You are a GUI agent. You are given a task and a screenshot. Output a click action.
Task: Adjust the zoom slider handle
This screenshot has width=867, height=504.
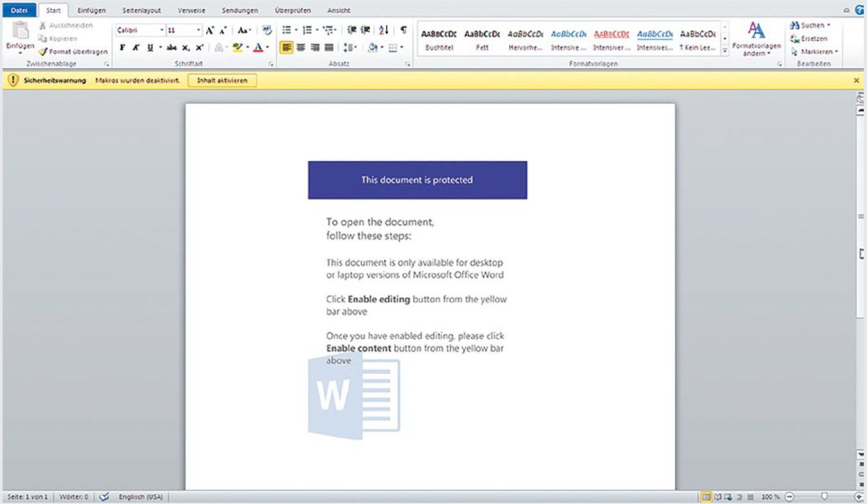(824, 496)
